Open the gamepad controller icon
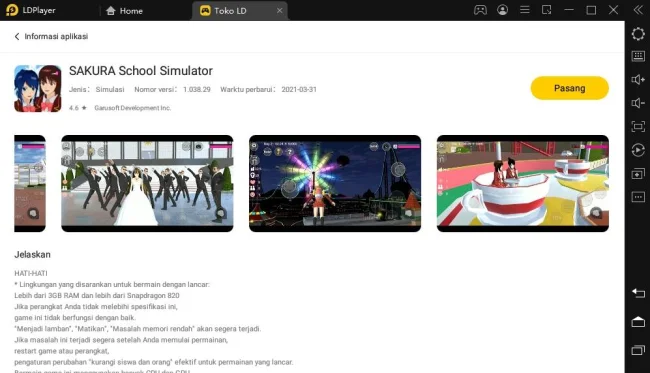The height and width of the screenshot is (373, 650). (x=480, y=10)
